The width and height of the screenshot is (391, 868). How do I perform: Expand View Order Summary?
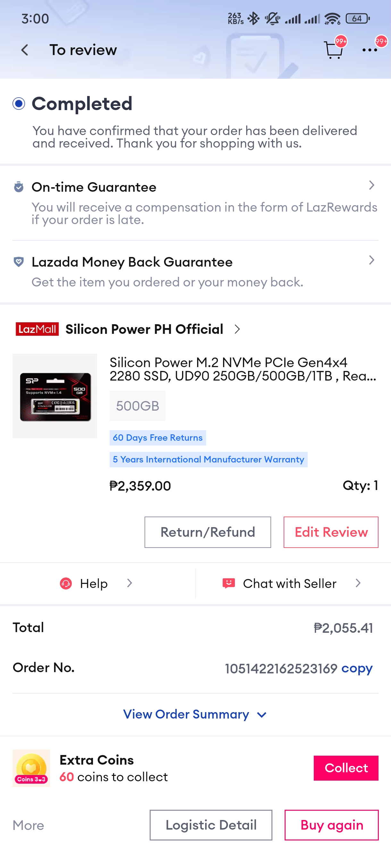[195, 714]
